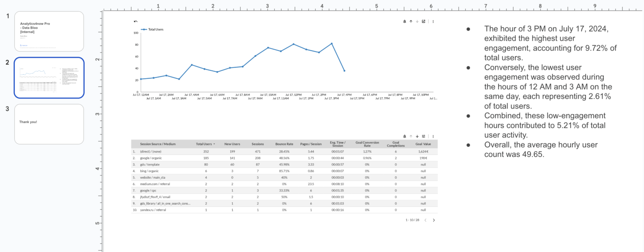Image resolution: width=644 pixels, height=252 pixels.
Task: Click the bell icon above the sessions table
Action: [x=405, y=136]
